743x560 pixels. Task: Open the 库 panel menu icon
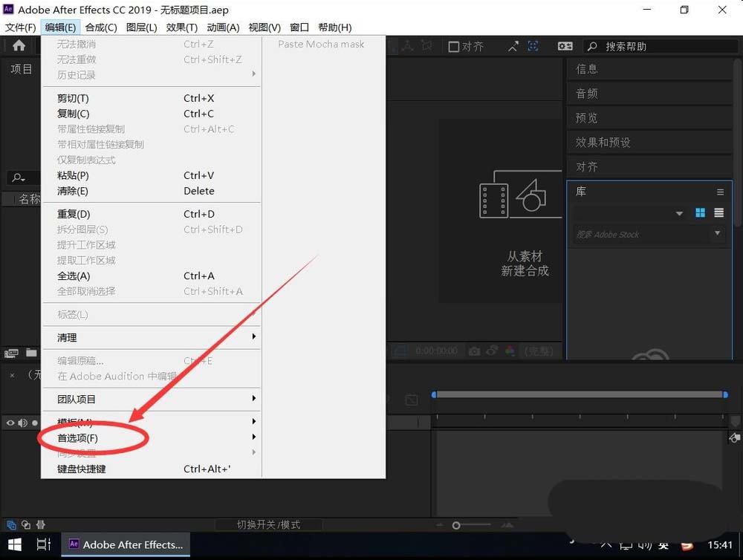[720, 192]
